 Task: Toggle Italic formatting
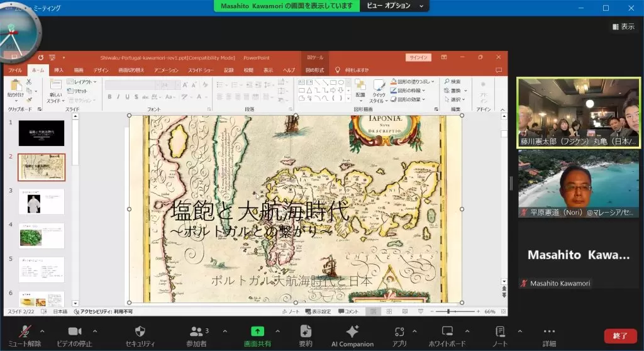118,97
